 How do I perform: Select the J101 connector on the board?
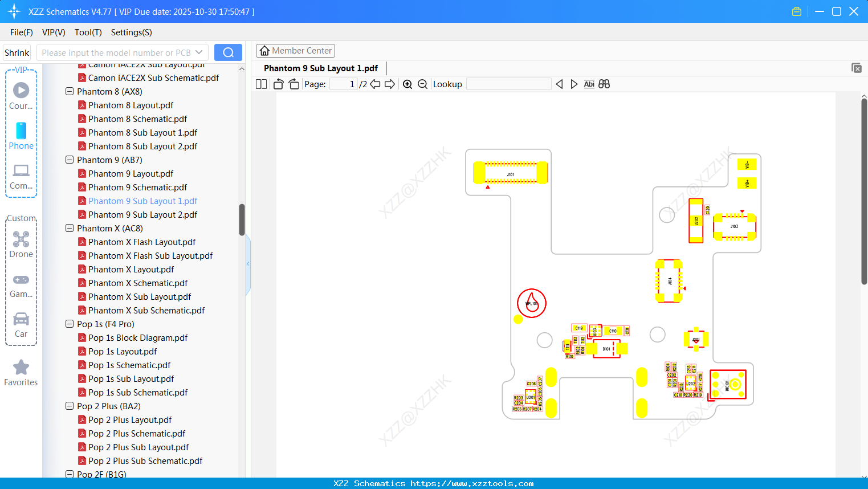(x=511, y=173)
